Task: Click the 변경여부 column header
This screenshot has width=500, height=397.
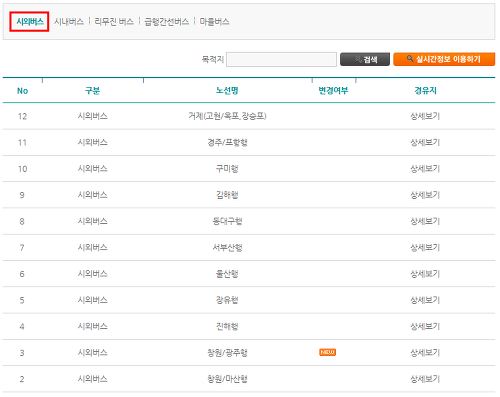Action: click(333, 91)
